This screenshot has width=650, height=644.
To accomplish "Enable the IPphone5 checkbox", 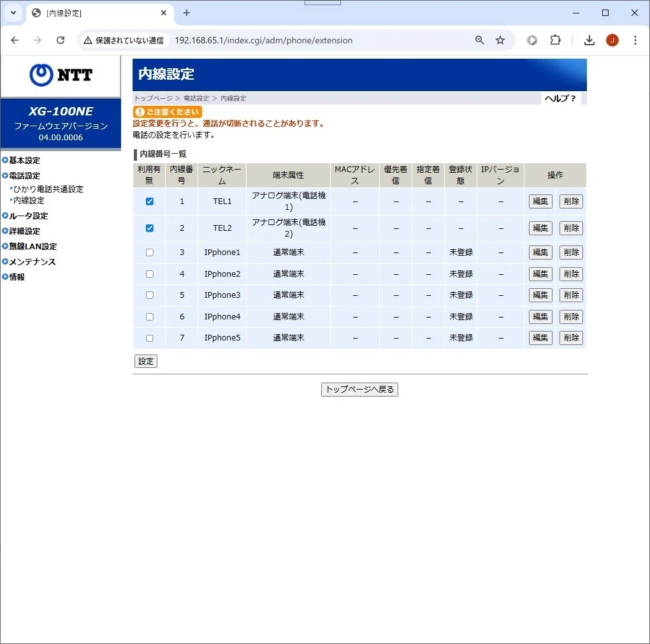I will (150, 338).
